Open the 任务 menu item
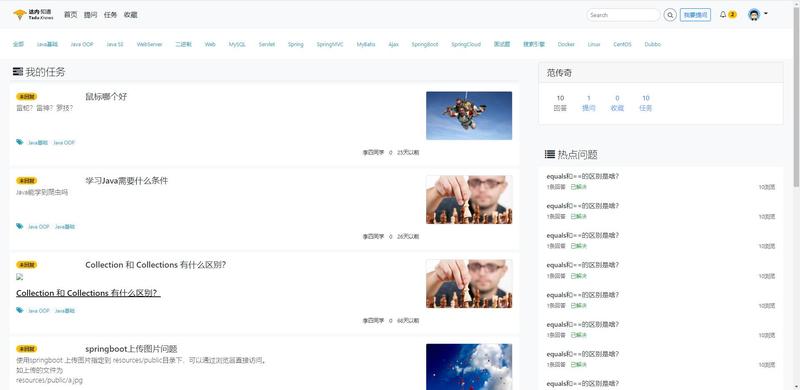Screen dimensions: 800x390 pos(110,15)
